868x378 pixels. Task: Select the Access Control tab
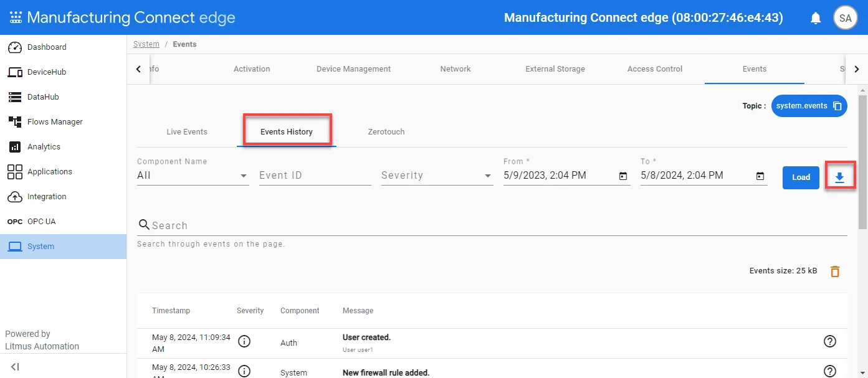(655, 69)
